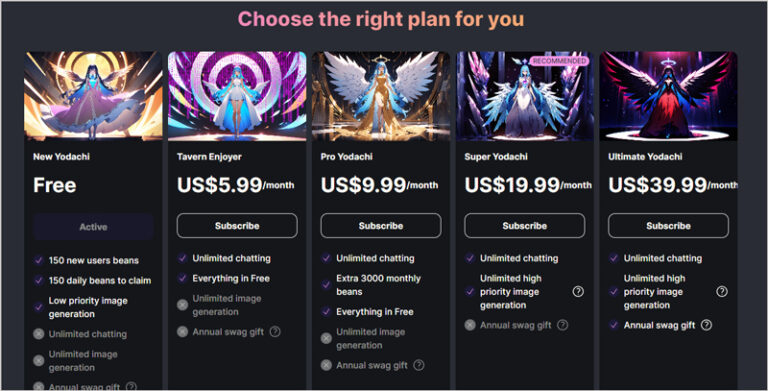Screen dimensions: 768x391
Task: Select the New Yodachi plan artwork
Action: (x=93, y=96)
